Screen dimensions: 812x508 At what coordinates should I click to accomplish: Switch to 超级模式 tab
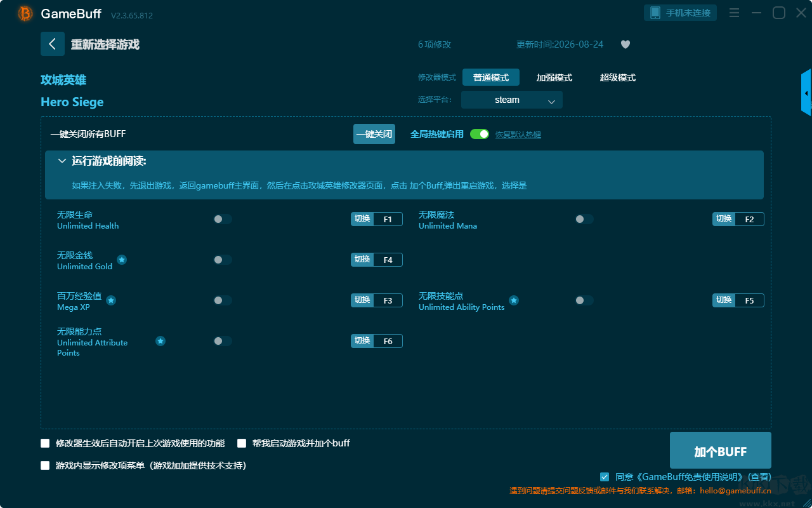click(x=618, y=77)
